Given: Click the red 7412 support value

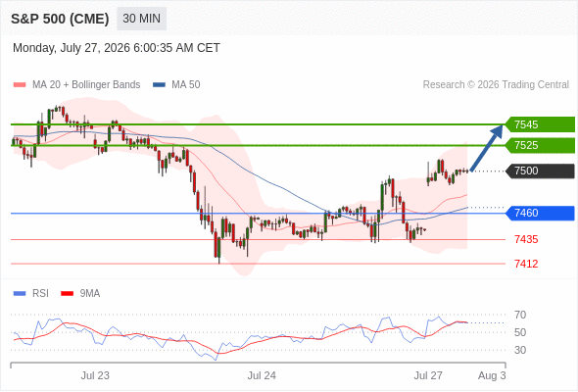Looking at the screenshot, I should [526, 264].
